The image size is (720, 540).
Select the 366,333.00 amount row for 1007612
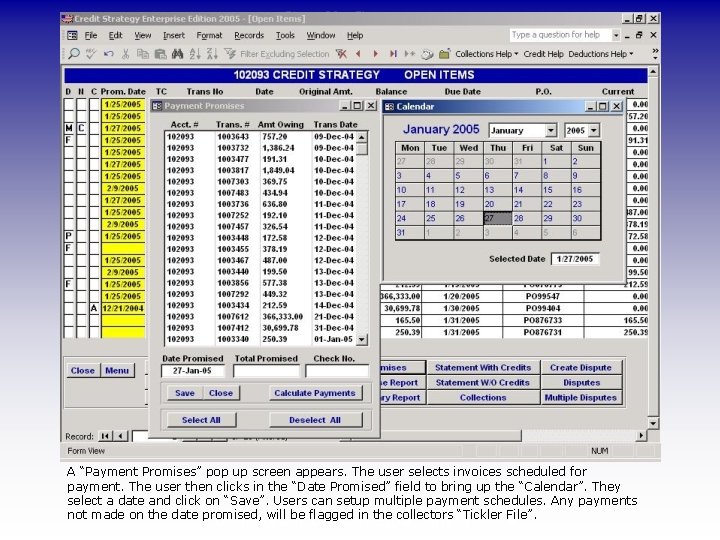260,316
